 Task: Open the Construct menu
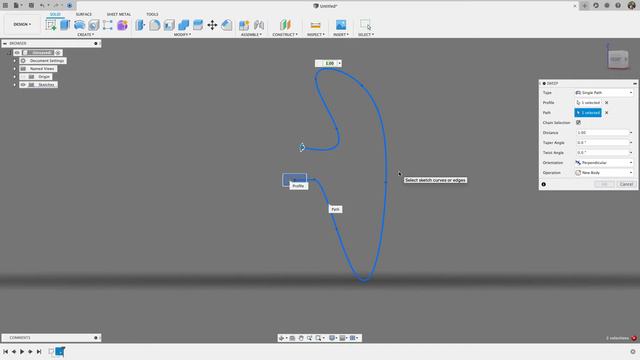click(x=285, y=35)
